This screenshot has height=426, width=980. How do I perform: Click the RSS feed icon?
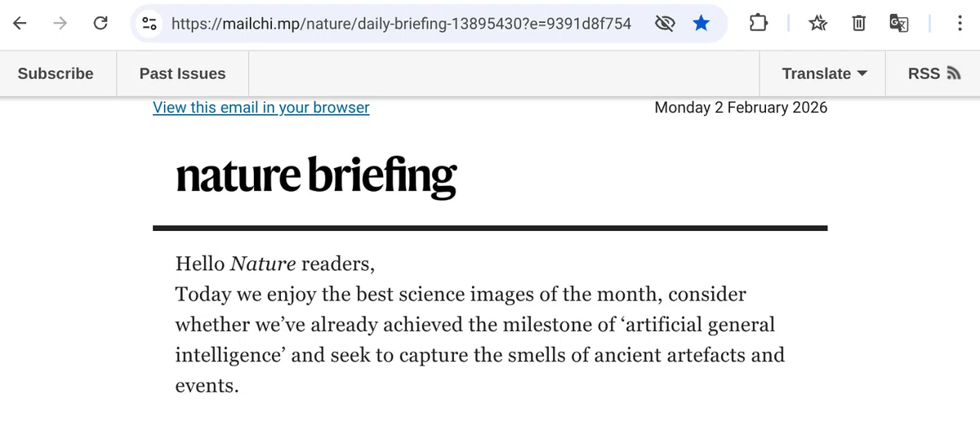(952, 73)
